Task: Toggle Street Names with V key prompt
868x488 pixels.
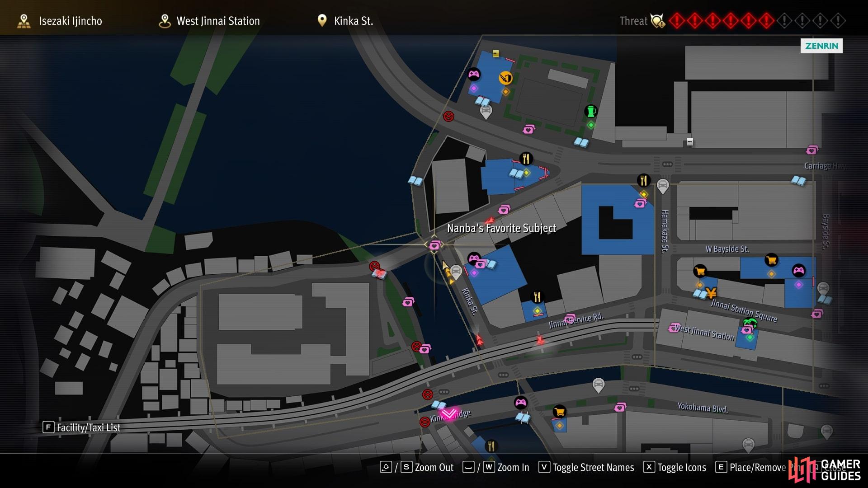Action: 586,467
